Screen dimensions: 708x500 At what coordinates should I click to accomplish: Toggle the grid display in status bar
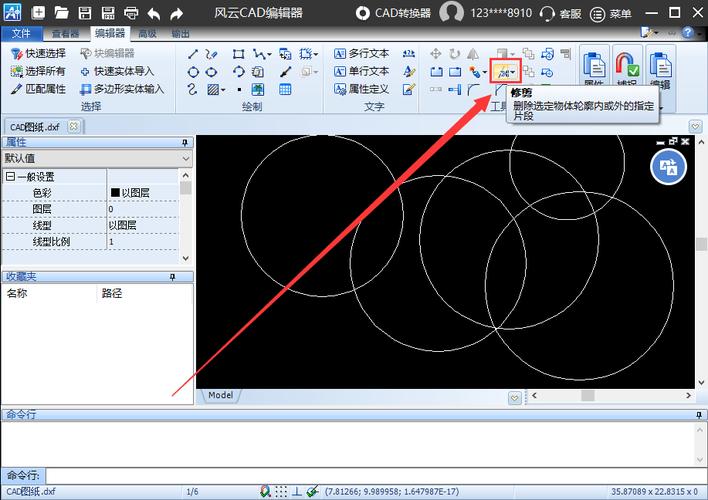pos(281,491)
